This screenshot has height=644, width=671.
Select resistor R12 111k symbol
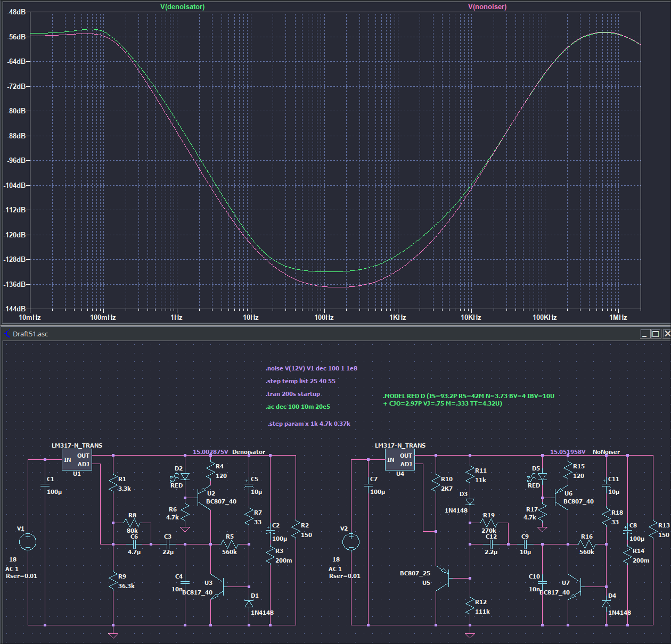click(x=470, y=606)
